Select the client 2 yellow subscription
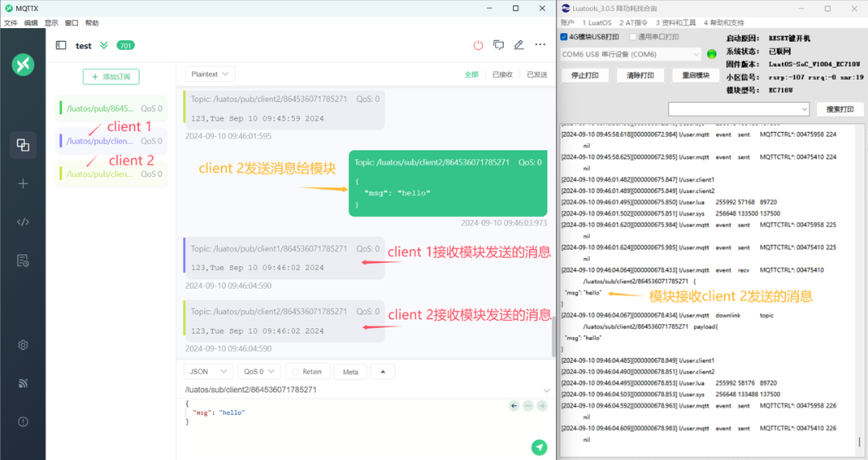The image size is (868, 460). [x=111, y=174]
